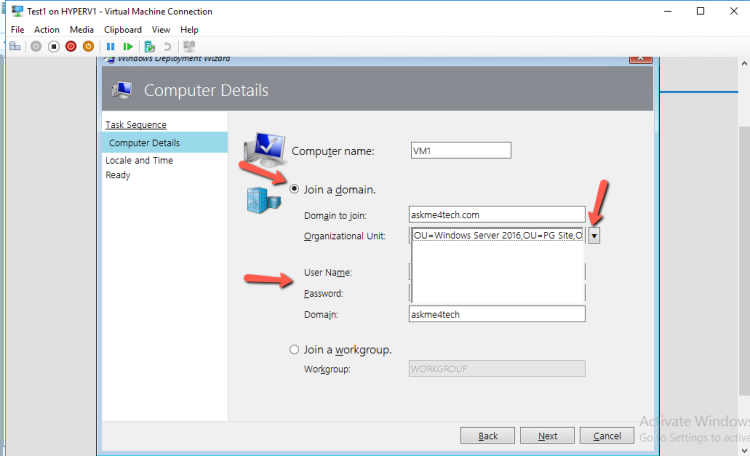
Task: Click the Ctrl+Alt+Del toolbar icon
Action: click(15, 46)
